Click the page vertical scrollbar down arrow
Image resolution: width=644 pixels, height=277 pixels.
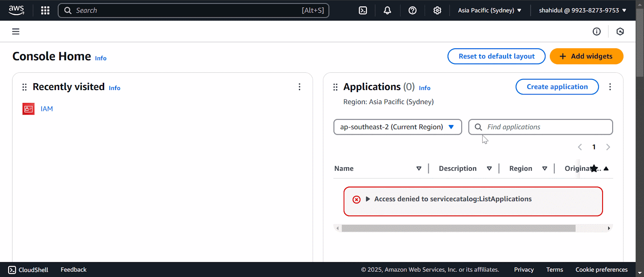(x=640, y=273)
